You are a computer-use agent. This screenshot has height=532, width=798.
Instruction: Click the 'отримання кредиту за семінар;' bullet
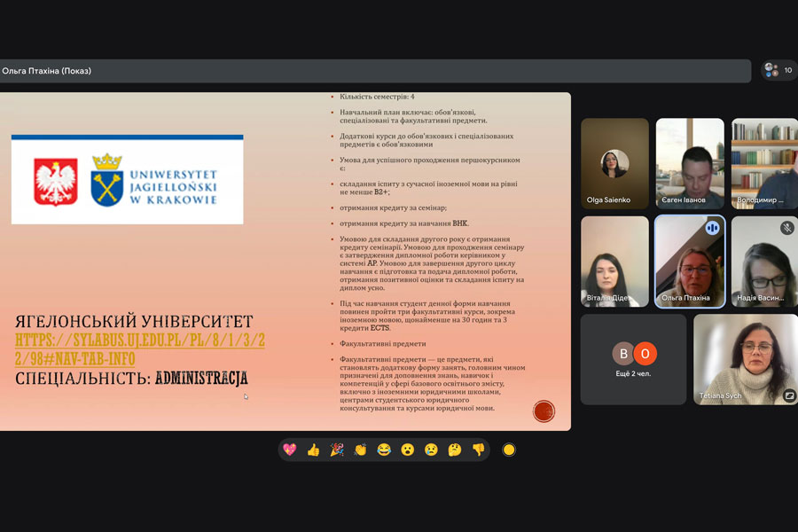point(393,207)
